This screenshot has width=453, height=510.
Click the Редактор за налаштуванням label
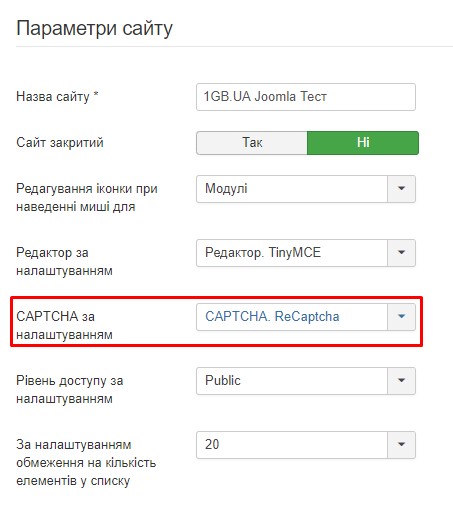[64, 261]
